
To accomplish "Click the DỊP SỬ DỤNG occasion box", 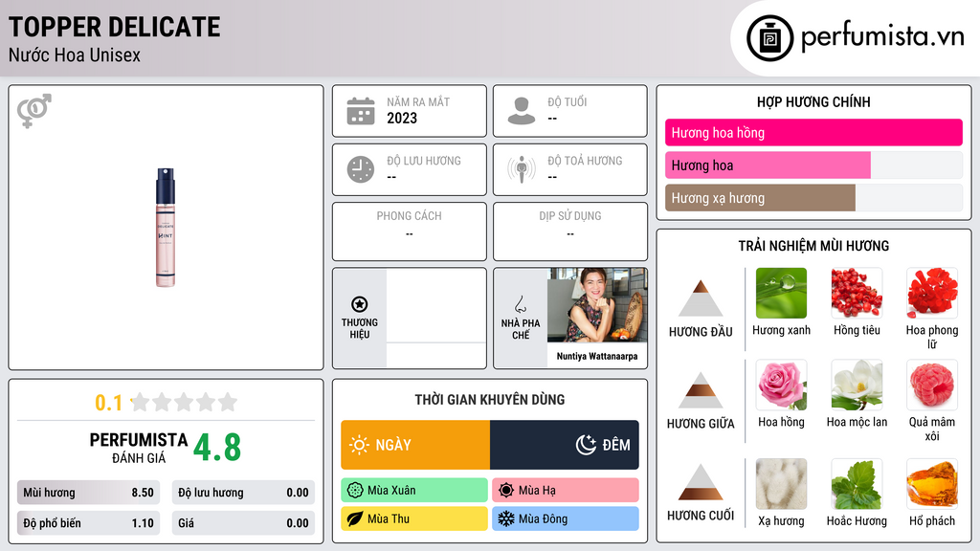I will click(x=570, y=231).
